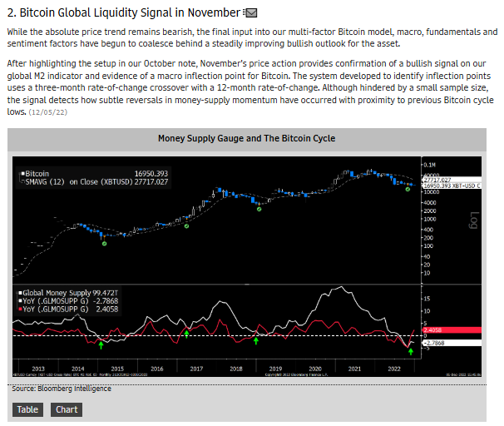Click the 2021 label on time axis

[354, 369]
